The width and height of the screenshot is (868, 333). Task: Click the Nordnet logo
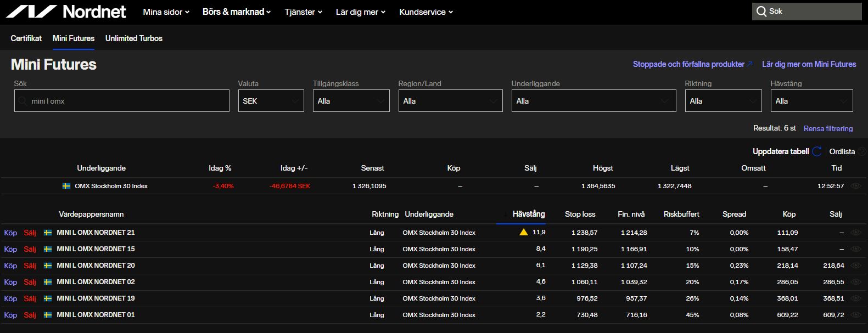click(x=66, y=12)
